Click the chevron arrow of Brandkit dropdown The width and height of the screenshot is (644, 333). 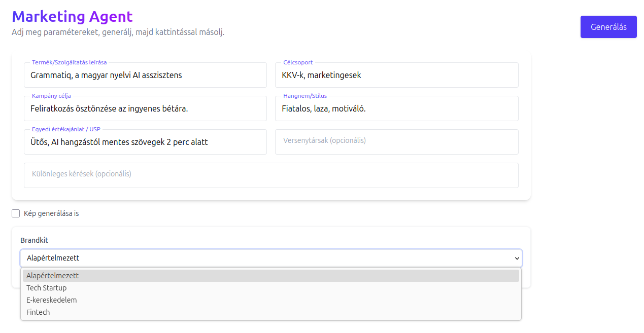pos(517,258)
